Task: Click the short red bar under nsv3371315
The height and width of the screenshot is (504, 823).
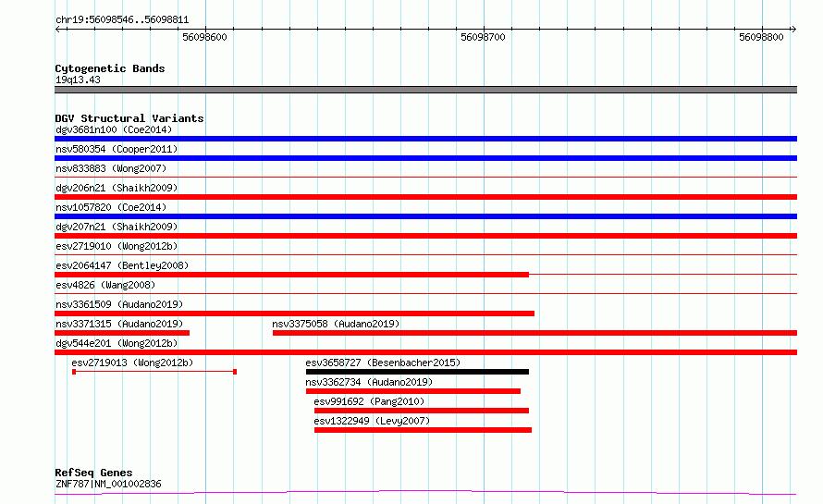Action: [122, 333]
